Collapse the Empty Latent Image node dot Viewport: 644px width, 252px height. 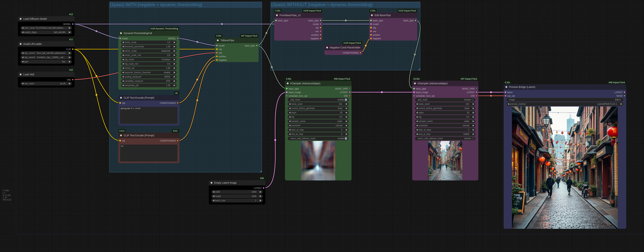coord(212,183)
